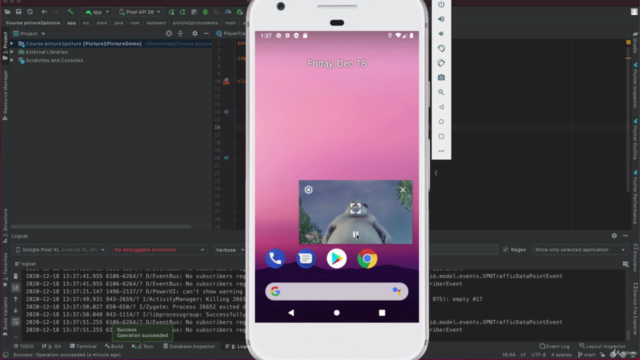Viewport: 640px width, 360px height.
Task: Open the Build tool window tab
Action: 114,346
